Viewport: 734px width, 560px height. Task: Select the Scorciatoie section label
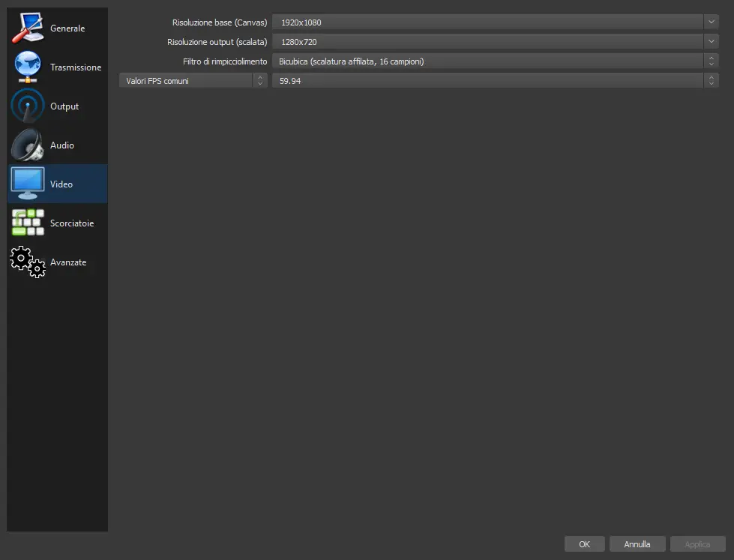coord(72,223)
